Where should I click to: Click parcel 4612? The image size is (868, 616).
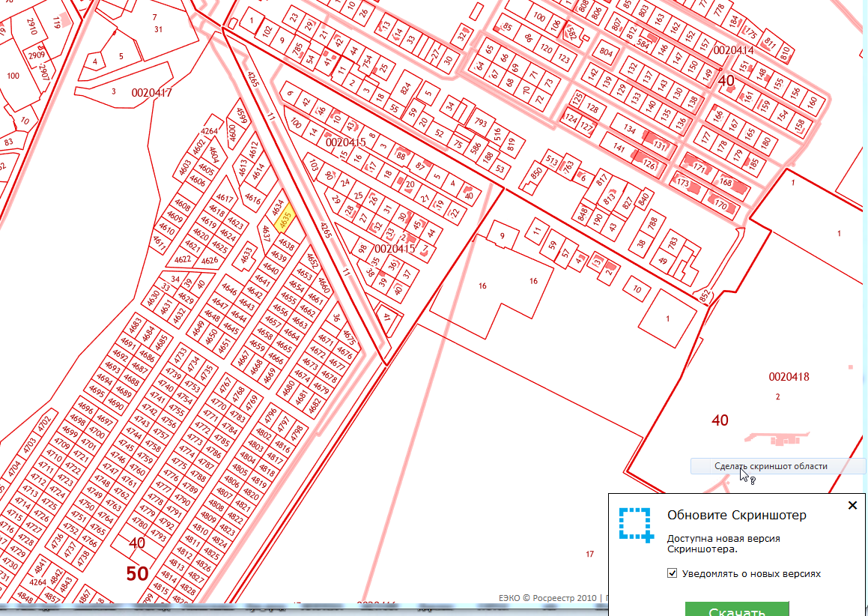253,150
